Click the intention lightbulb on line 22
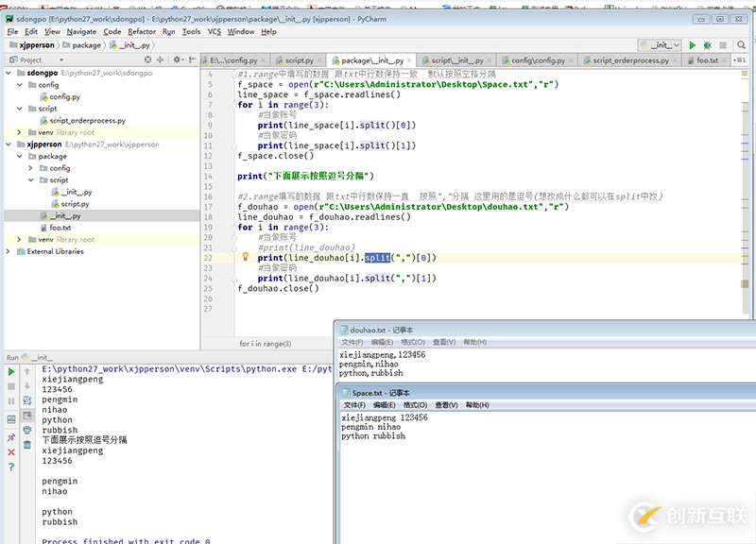 (x=245, y=257)
